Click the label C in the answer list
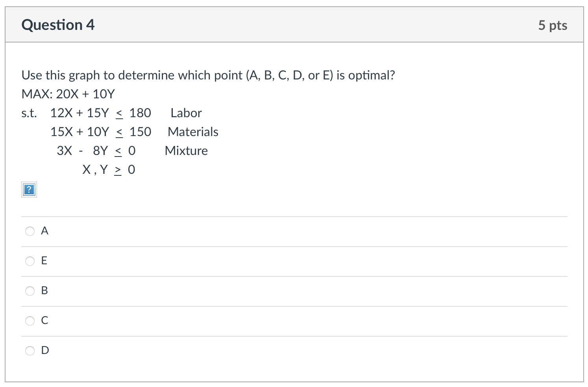The width and height of the screenshot is (588, 387). pyautogui.click(x=44, y=321)
